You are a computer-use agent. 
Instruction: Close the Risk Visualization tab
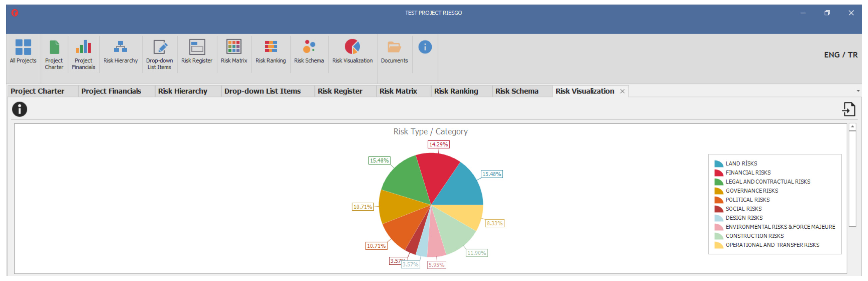point(622,91)
